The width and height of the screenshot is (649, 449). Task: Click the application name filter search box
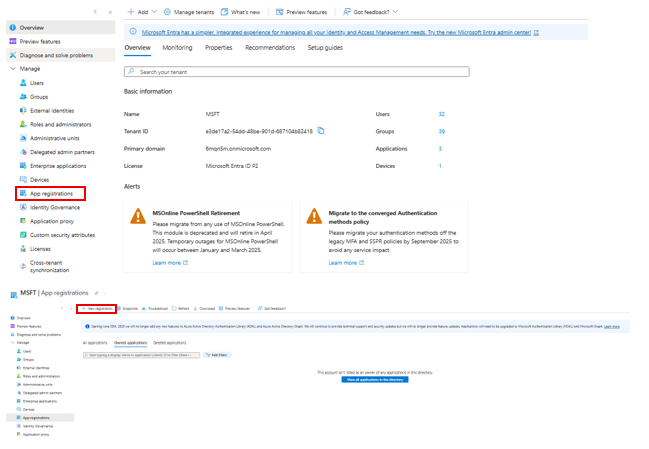pyautogui.click(x=141, y=355)
